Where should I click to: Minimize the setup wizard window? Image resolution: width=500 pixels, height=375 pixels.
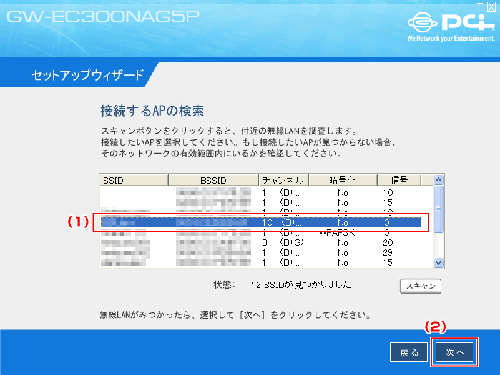coord(480,5)
